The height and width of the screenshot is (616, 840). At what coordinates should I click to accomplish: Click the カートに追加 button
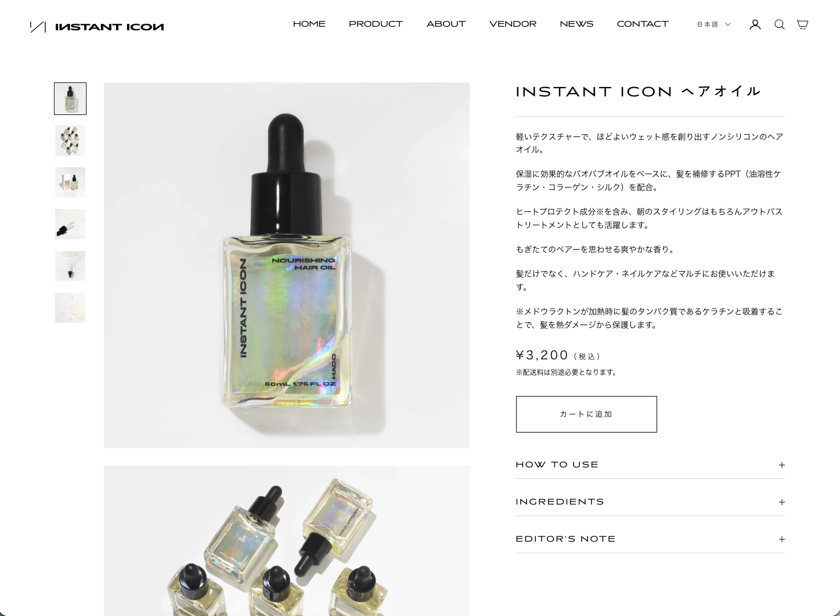[586, 414]
